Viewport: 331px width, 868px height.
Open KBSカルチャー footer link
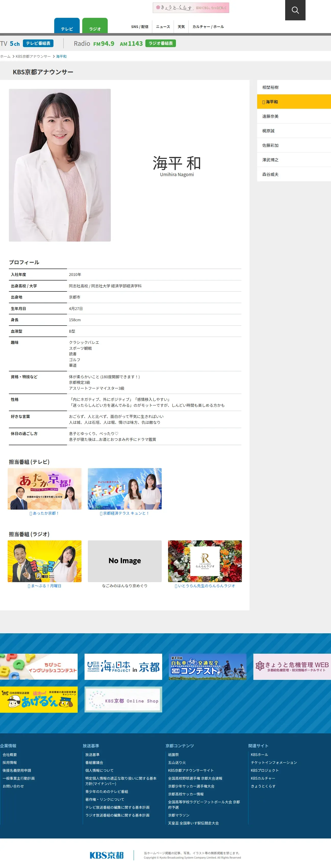(x=263, y=778)
